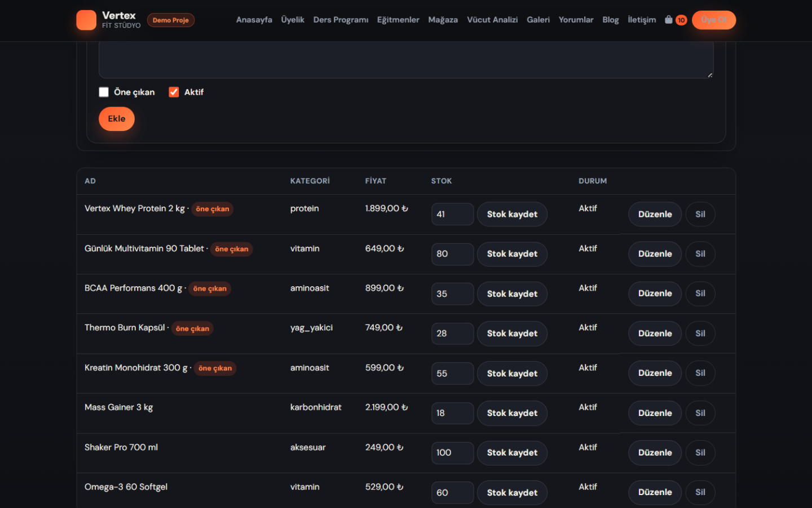Select the karbonhidrat category cell
The width and height of the screenshot is (812, 508).
pos(316,407)
